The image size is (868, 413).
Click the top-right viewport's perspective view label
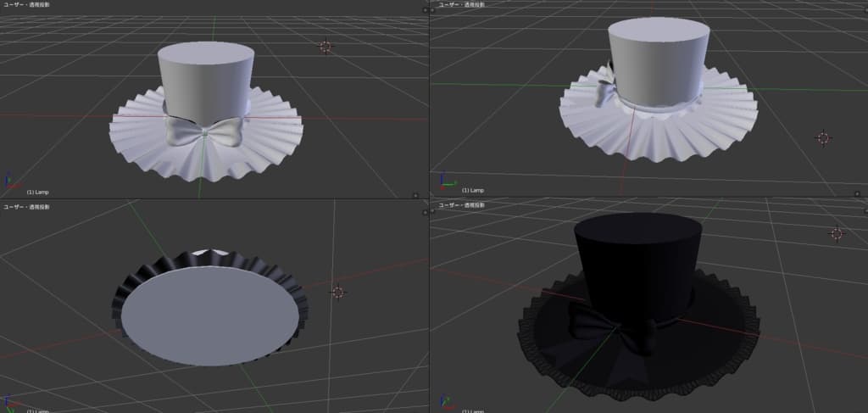coord(460,5)
